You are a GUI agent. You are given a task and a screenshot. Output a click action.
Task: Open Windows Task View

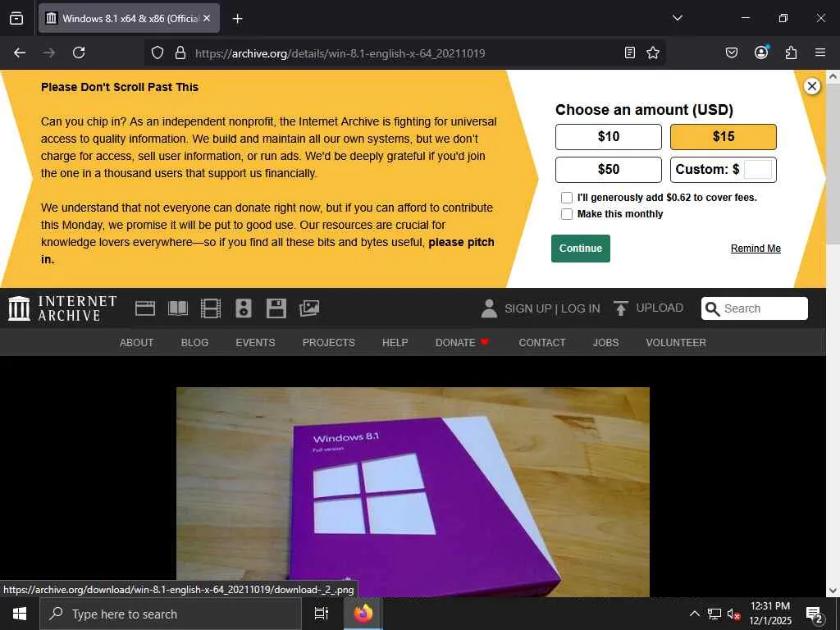coord(321,614)
